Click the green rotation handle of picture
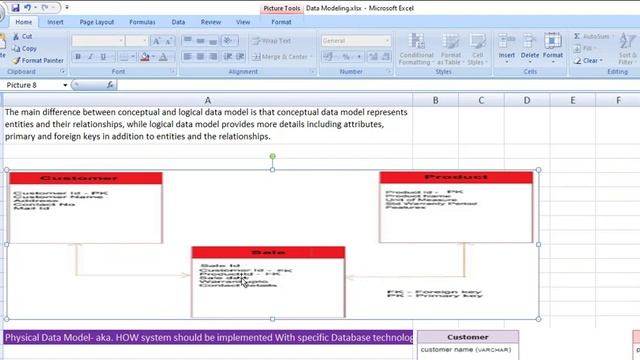 pyautogui.click(x=273, y=156)
